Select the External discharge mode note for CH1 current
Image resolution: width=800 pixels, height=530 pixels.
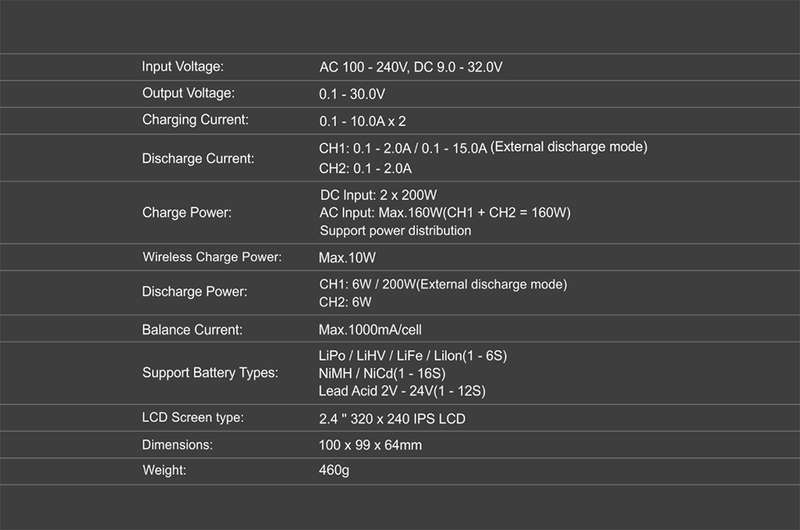[569, 147]
